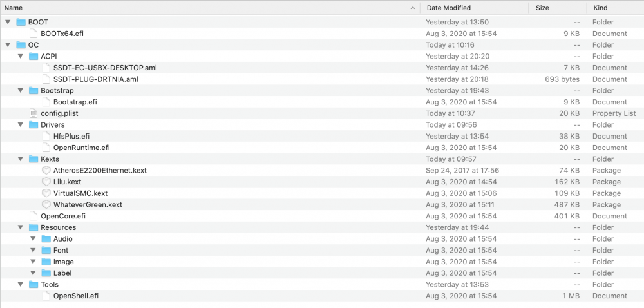Screen dimensions: 644x308
Task: Select the config.plist file name
Action: (59, 113)
